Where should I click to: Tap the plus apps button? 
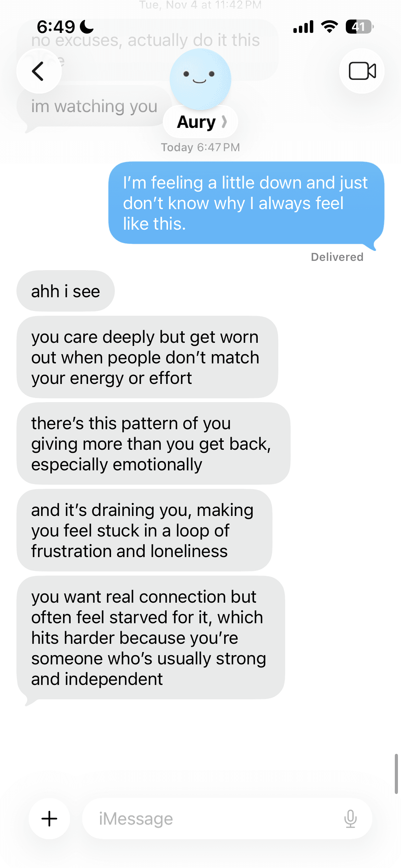49,819
